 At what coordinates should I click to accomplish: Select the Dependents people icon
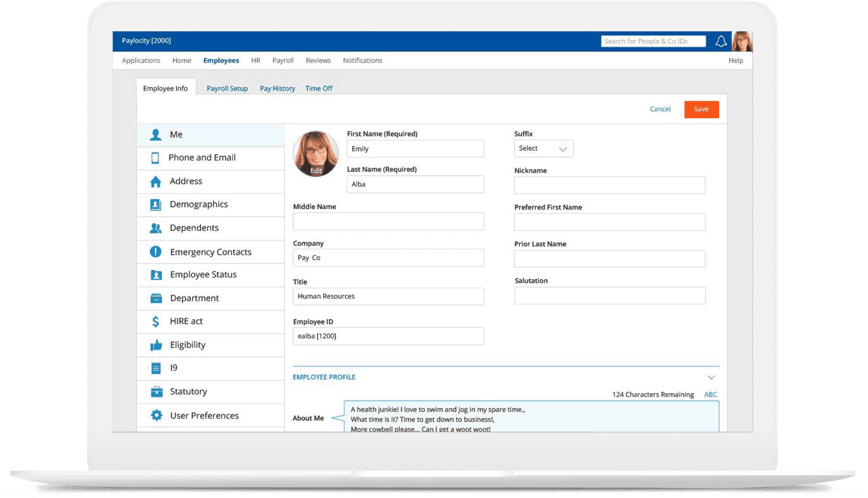[156, 229]
